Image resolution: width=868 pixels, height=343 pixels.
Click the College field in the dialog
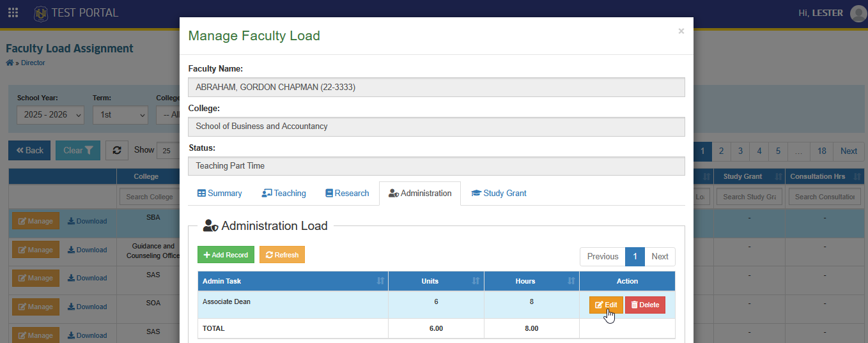(x=437, y=126)
